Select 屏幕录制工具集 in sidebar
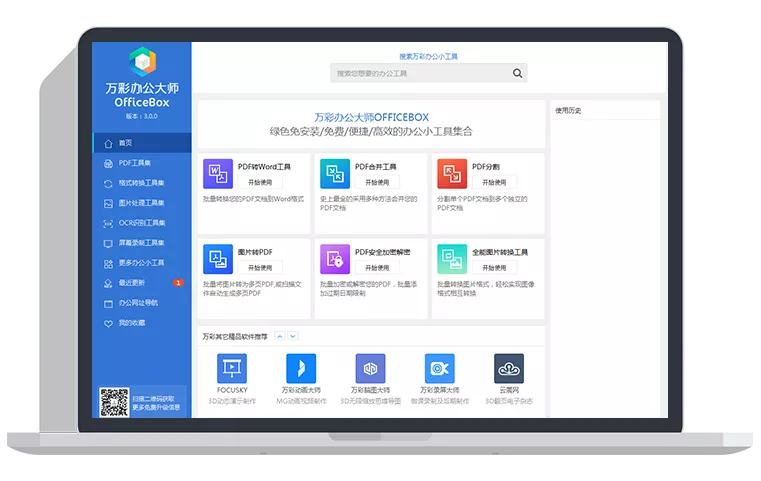This screenshot has height=481, width=761. tap(142, 243)
